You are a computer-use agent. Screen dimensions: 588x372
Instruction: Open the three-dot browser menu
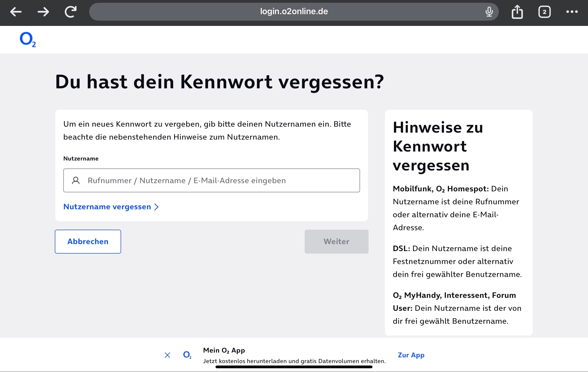pos(572,12)
